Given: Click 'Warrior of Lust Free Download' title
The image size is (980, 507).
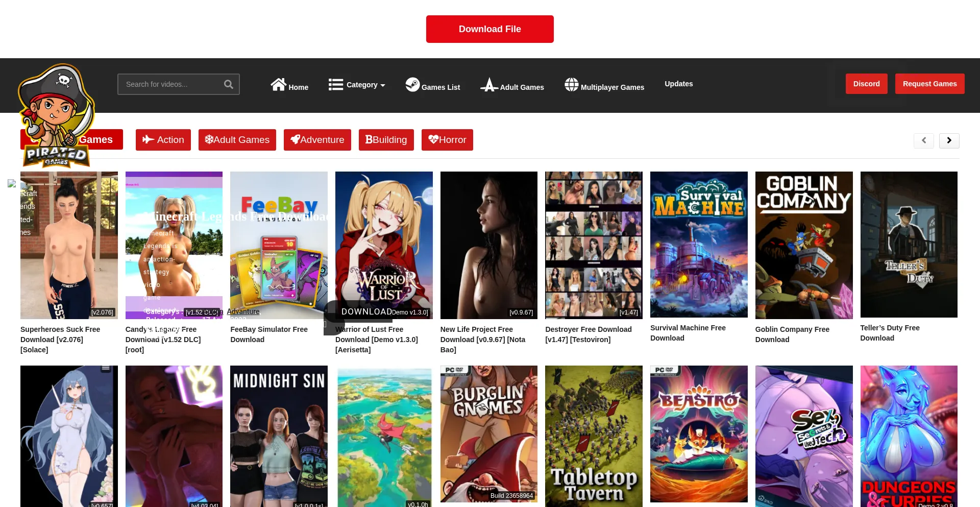Looking at the screenshot, I should point(377,340).
